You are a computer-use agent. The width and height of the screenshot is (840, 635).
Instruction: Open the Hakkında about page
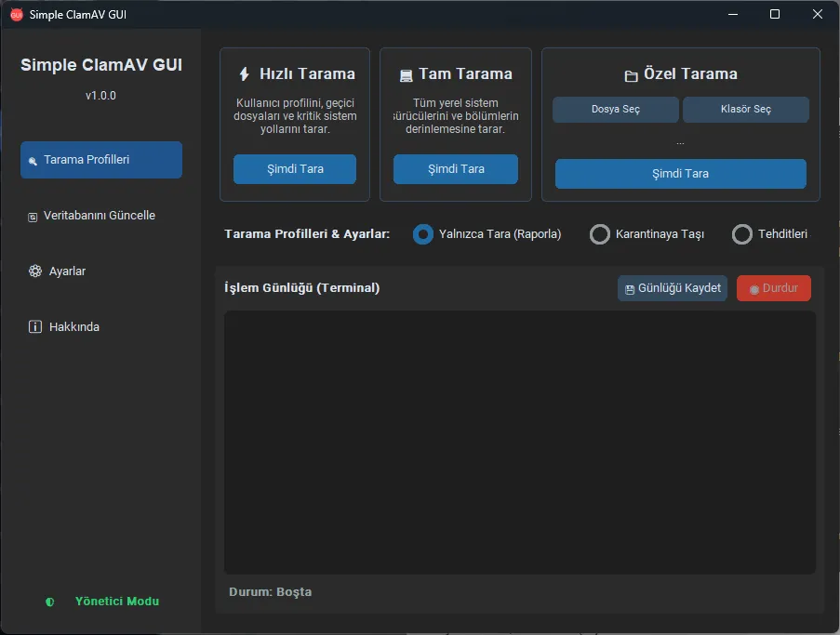pyautogui.click(x=101, y=326)
